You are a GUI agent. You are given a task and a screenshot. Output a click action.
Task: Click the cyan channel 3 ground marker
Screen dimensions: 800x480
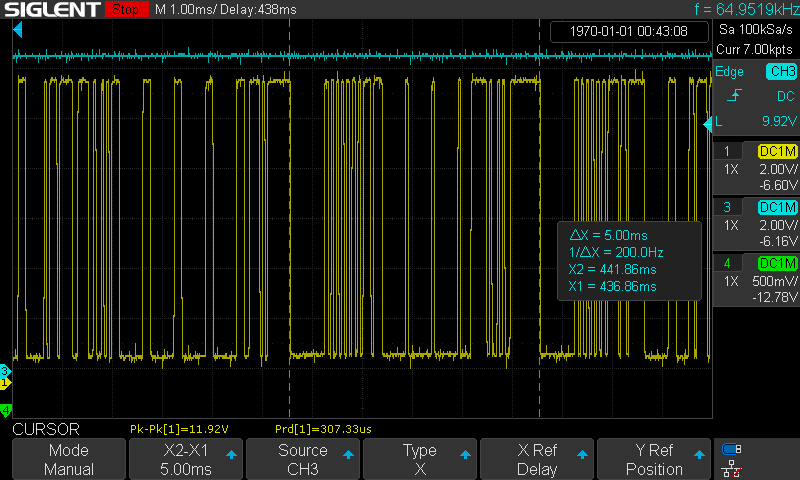pyautogui.click(x=5, y=371)
